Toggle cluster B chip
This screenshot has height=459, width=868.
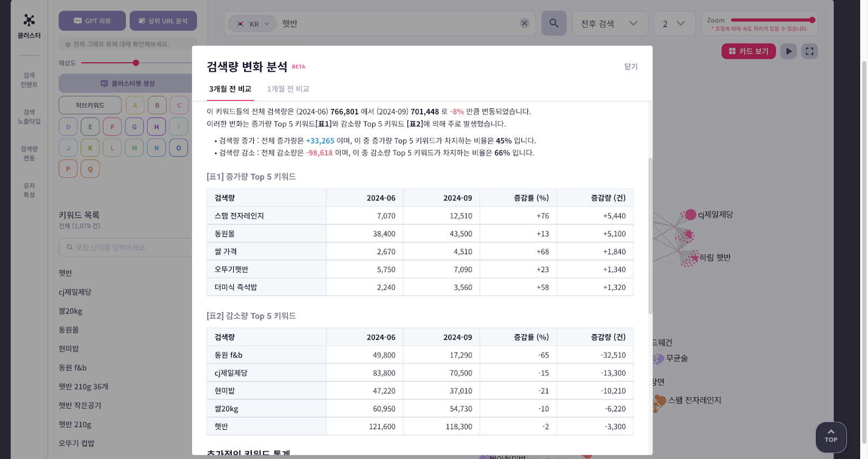coord(157,105)
